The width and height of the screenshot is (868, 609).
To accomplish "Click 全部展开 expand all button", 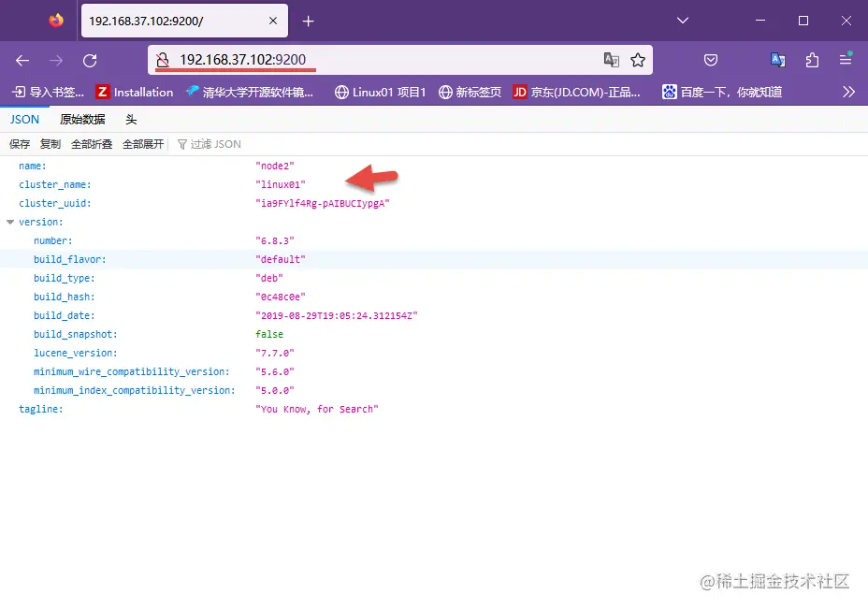I will tap(143, 144).
